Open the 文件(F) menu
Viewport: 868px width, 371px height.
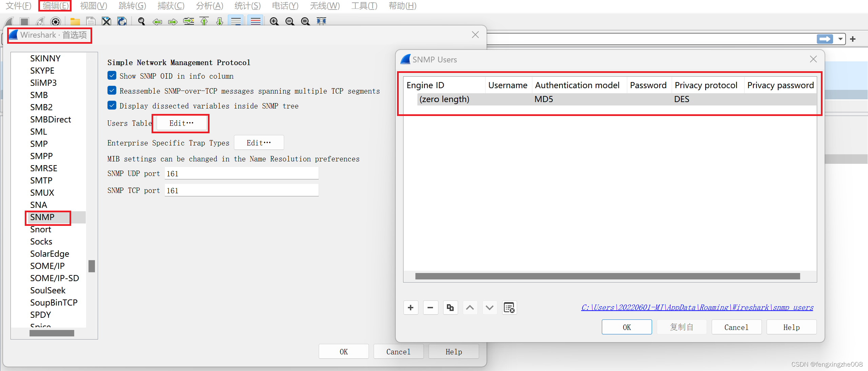[x=18, y=6]
